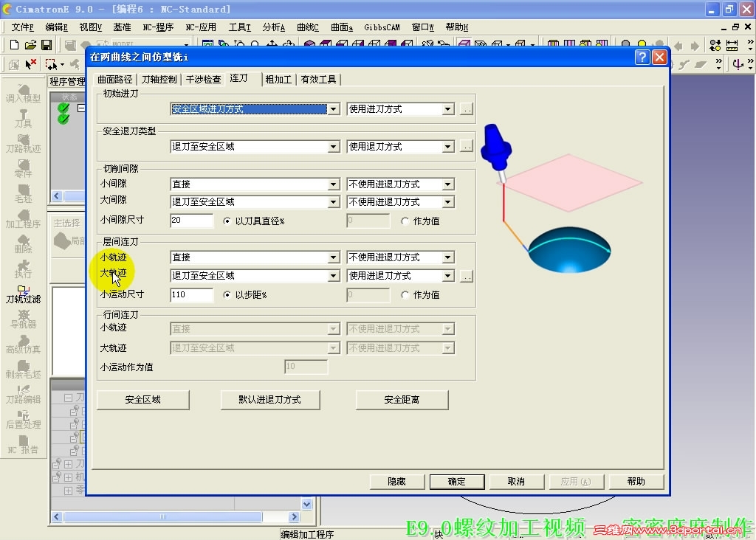Click the cursor with red X icon
This screenshot has height=540, width=756.
tap(31, 63)
